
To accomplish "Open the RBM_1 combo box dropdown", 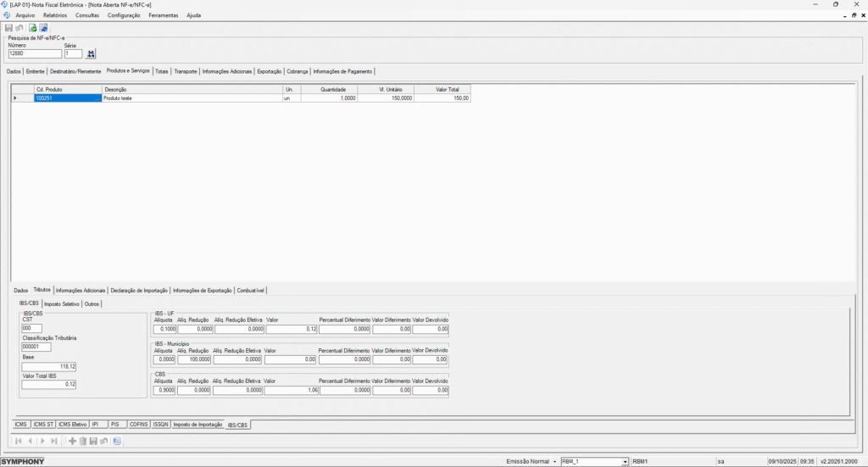I will point(626,461).
